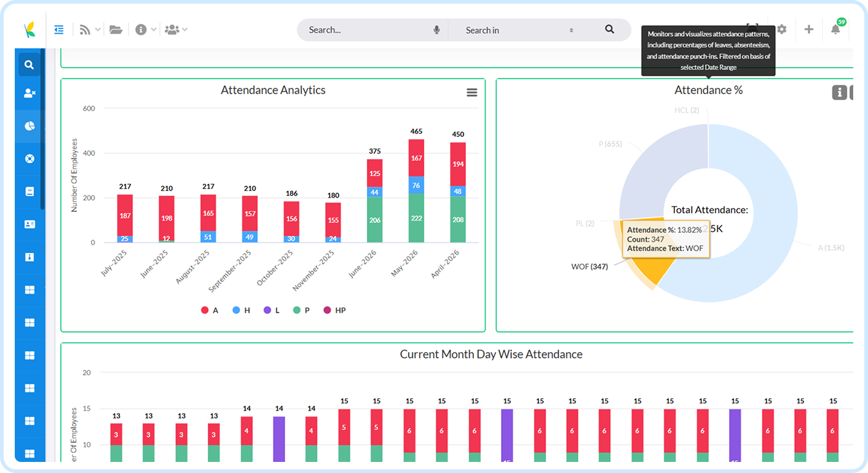
Task: Expand the chevron next to the users group icon
Action: tap(185, 29)
